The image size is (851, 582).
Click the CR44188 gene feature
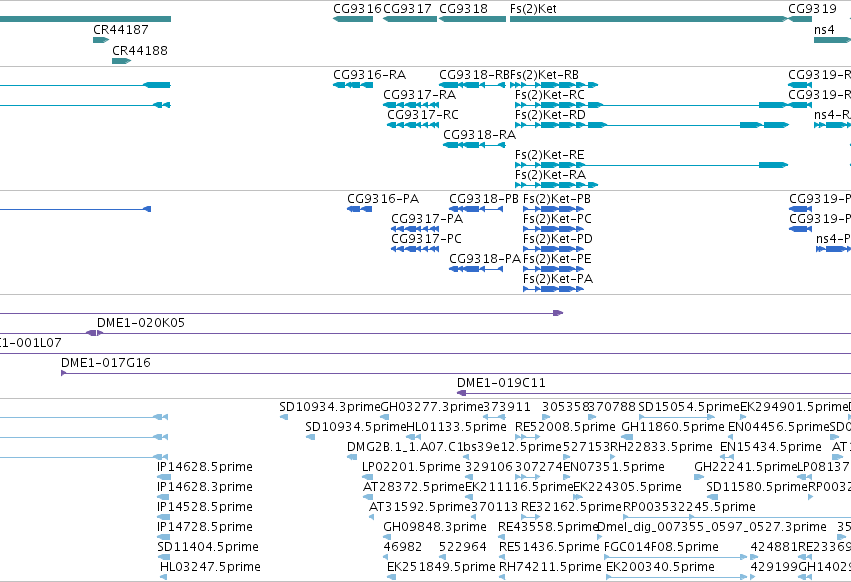click(122, 61)
